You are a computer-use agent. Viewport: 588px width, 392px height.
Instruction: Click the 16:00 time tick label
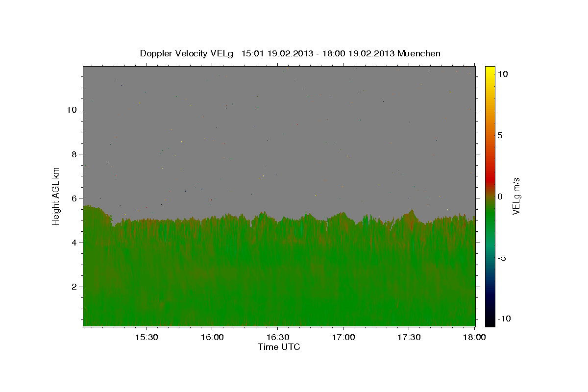click(212, 338)
